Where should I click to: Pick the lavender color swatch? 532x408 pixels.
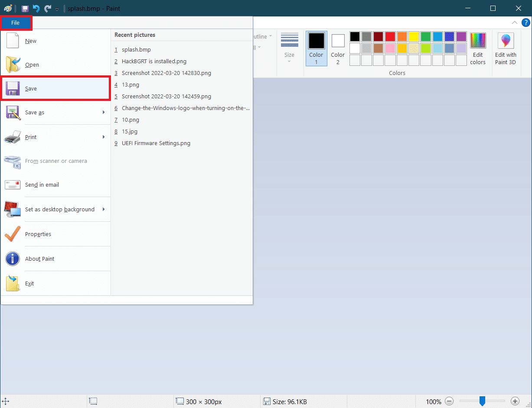[461, 48]
